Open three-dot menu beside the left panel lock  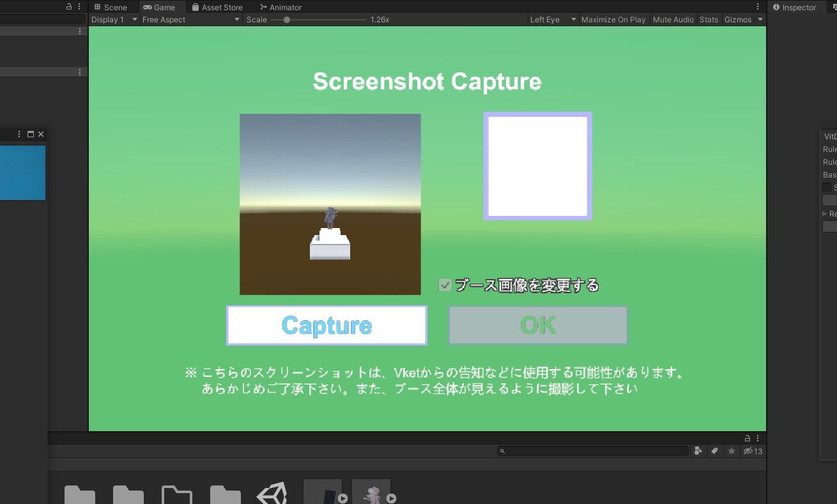coord(79,6)
